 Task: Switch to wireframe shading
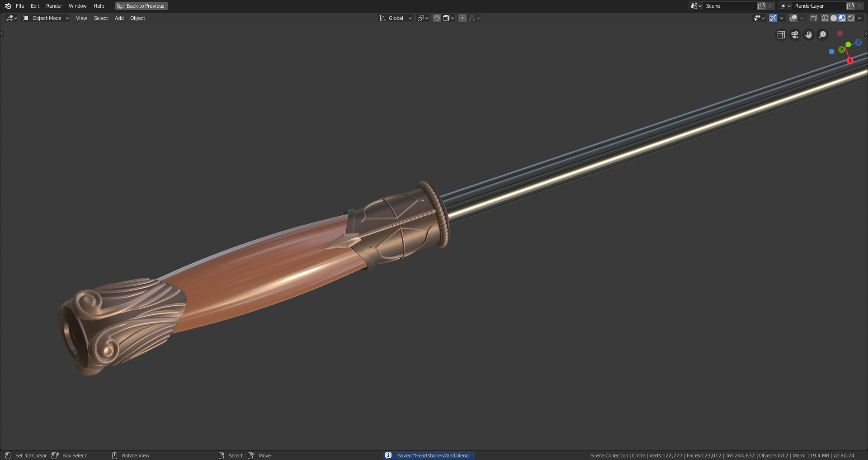click(x=825, y=18)
